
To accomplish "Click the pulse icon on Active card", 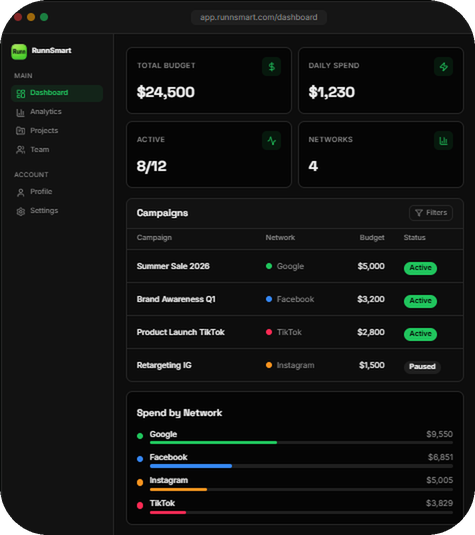I will [272, 141].
